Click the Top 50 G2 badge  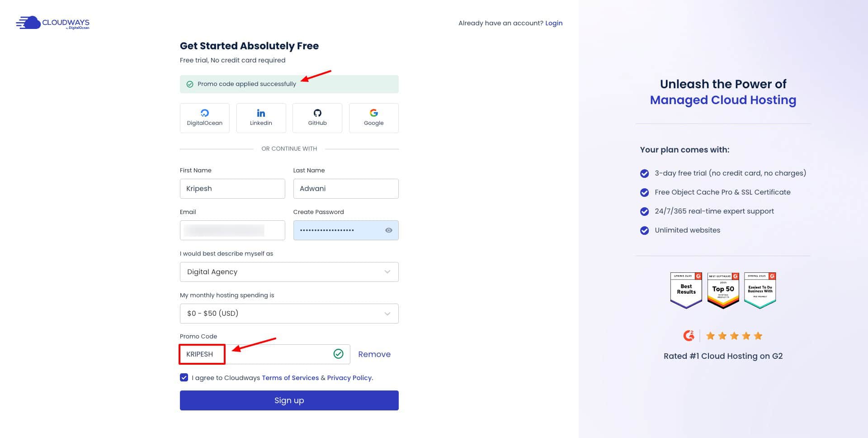pyautogui.click(x=723, y=290)
